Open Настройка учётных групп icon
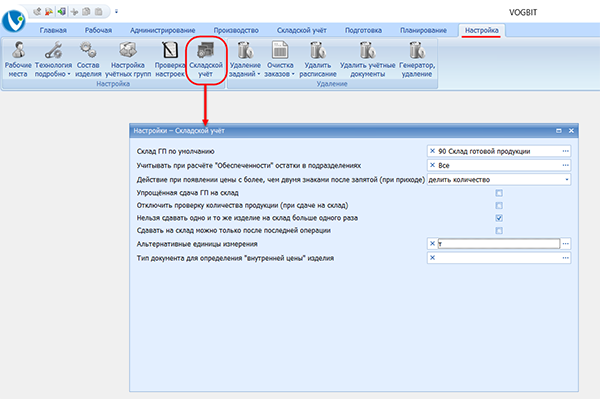This screenshot has height=399, width=600. (128, 50)
